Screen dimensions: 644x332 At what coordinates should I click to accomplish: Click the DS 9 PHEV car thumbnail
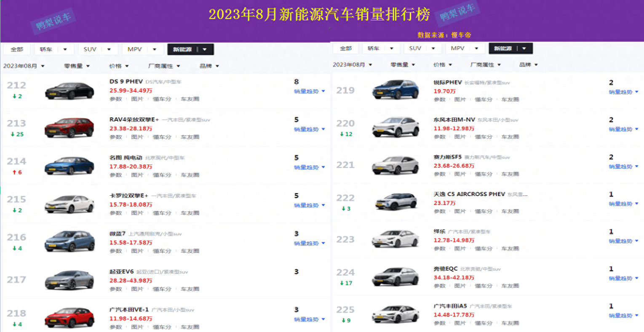coord(69,90)
